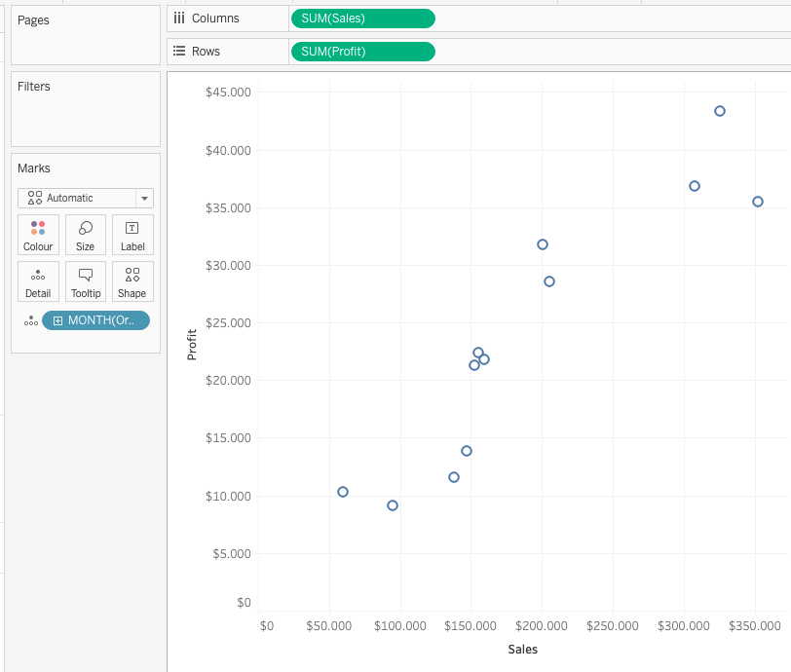The width and height of the screenshot is (791, 672).
Task: Open the Shape marks card
Action: pyautogui.click(x=132, y=281)
